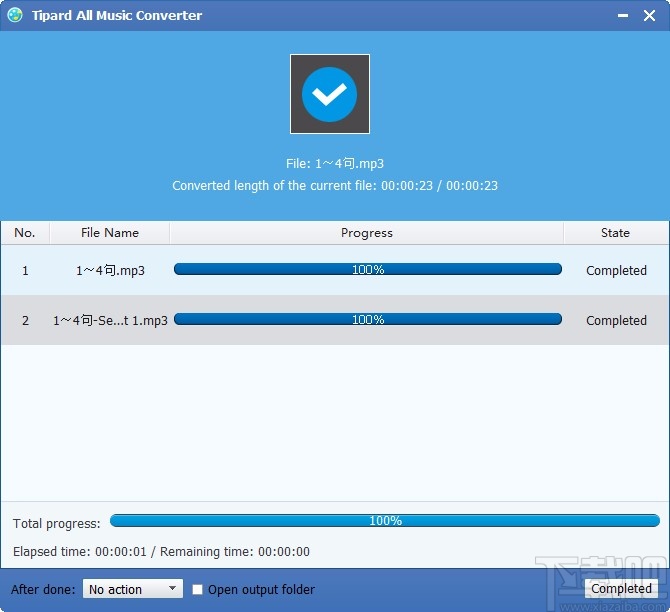Click the Completed button

coord(621,588)
